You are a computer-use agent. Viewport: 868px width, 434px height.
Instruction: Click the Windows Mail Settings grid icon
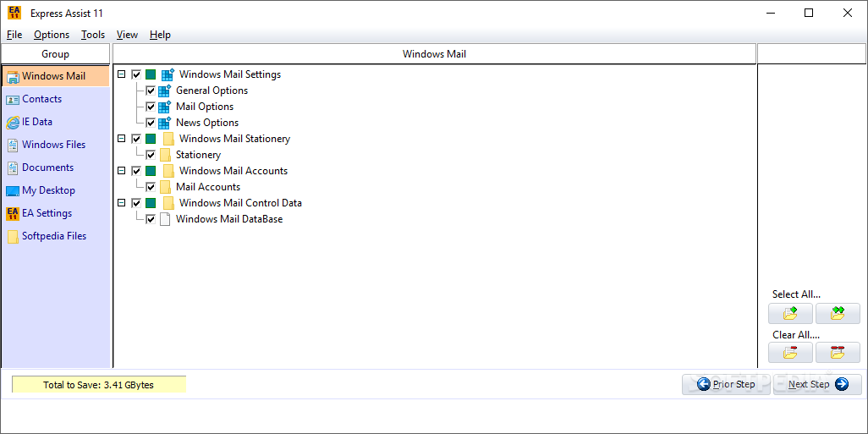pos(168,74)
